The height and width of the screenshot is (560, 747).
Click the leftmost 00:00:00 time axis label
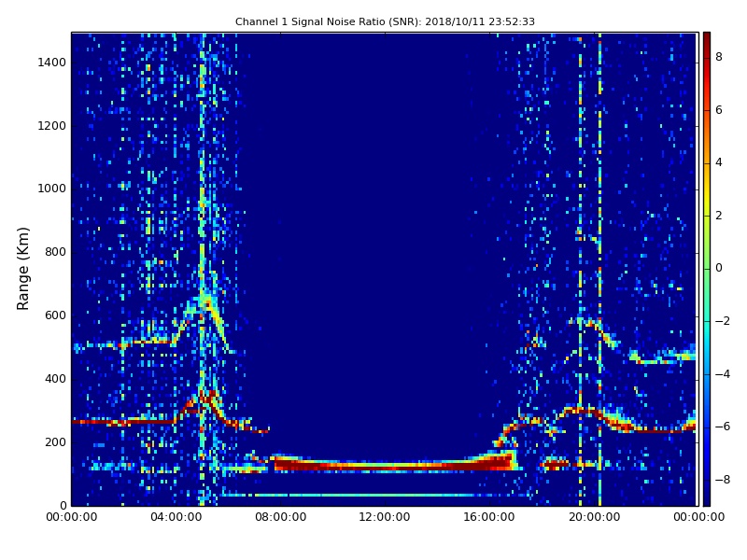point(72,517)
